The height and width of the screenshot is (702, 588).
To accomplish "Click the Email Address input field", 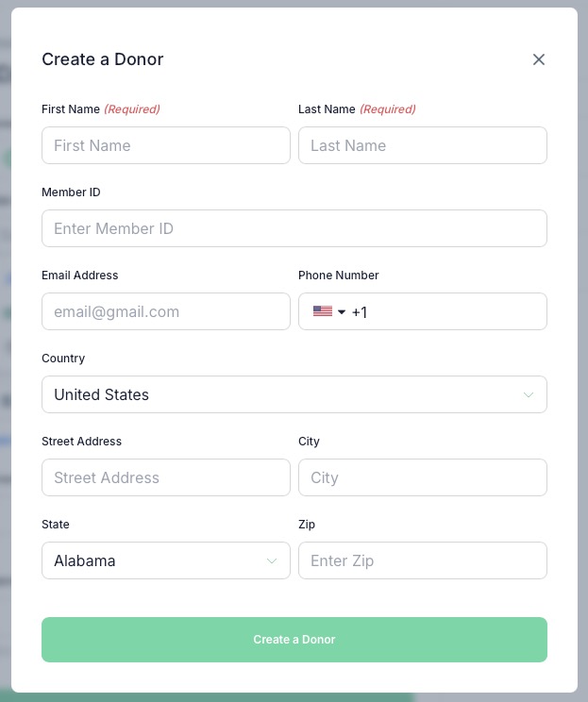I will pos(166,311).
